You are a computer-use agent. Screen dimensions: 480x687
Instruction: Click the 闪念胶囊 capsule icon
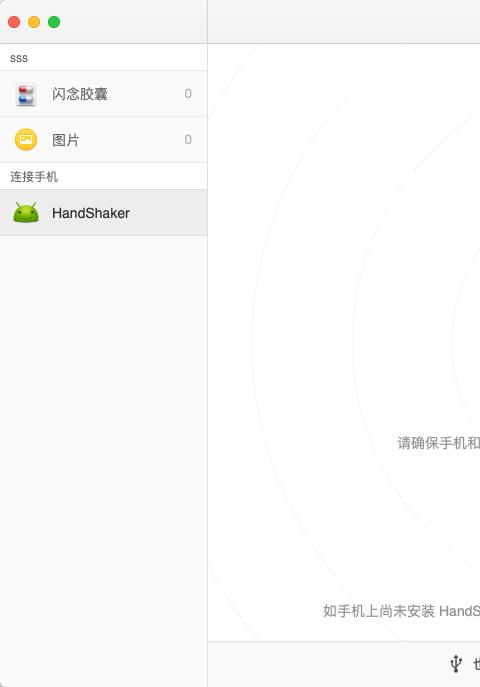(26, 94)
